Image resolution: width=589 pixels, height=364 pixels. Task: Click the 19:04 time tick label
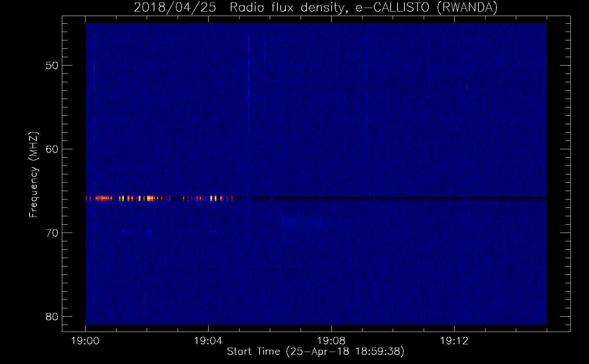pos(208,341)
